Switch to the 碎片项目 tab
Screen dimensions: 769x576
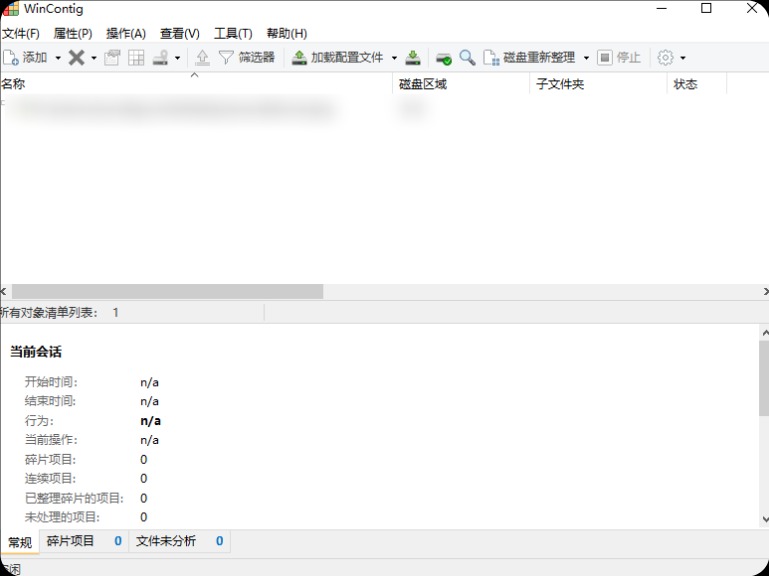(84, 541)
